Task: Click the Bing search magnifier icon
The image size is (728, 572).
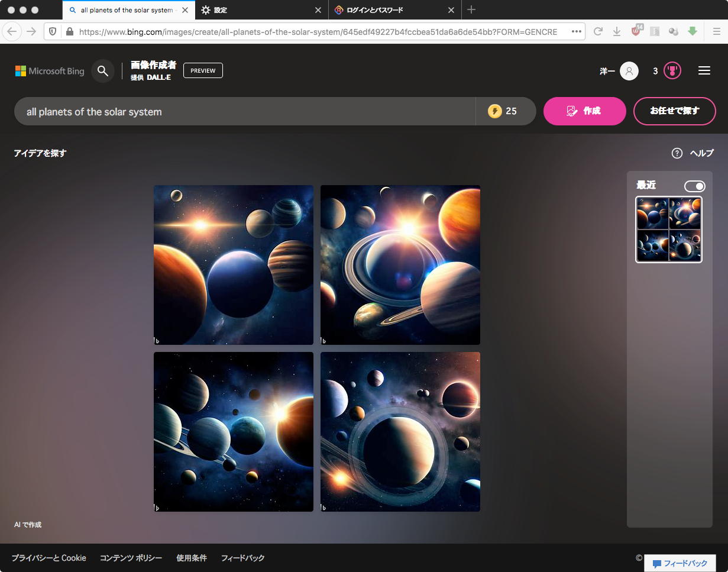Action: (103, 71)
